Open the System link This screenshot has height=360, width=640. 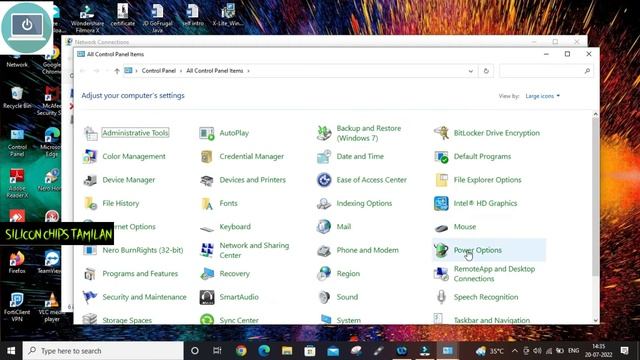[349, 320]
